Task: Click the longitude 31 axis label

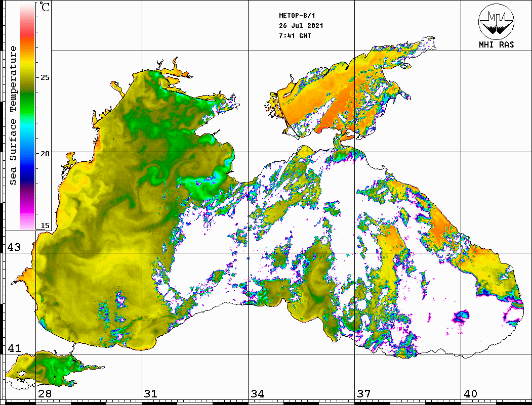Action: point(150,394)
